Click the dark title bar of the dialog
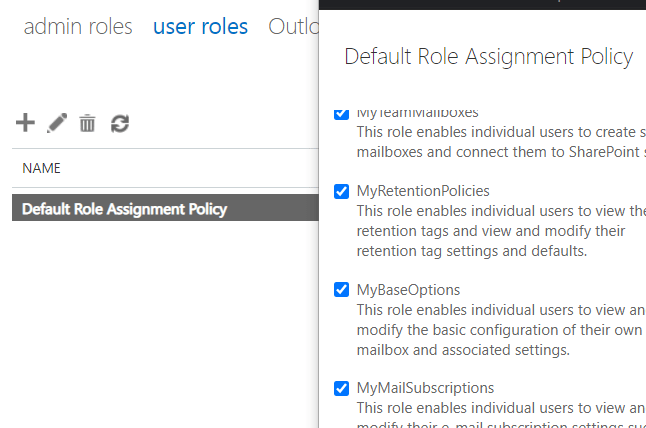The width and height of the screenshot is (646, 428). tap(482, 4)
